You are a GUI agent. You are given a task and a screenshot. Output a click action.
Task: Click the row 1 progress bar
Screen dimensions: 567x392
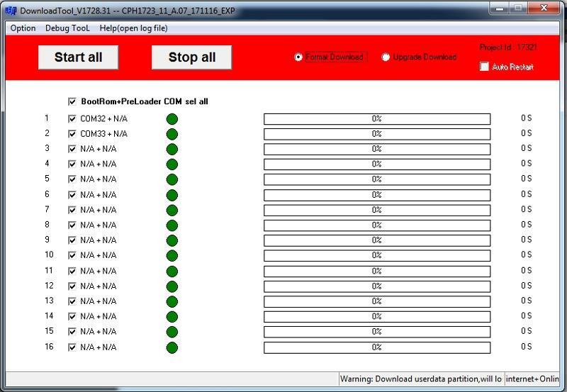[376, 119]
